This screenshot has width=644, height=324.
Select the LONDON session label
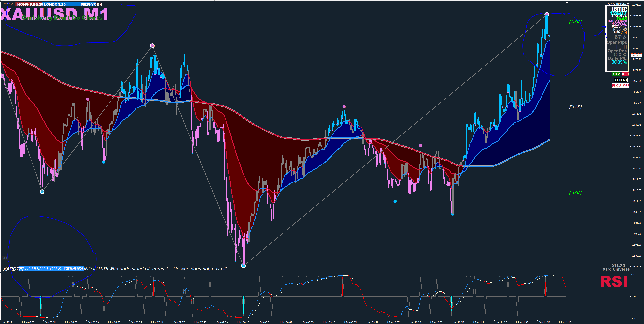coord(52,4)
